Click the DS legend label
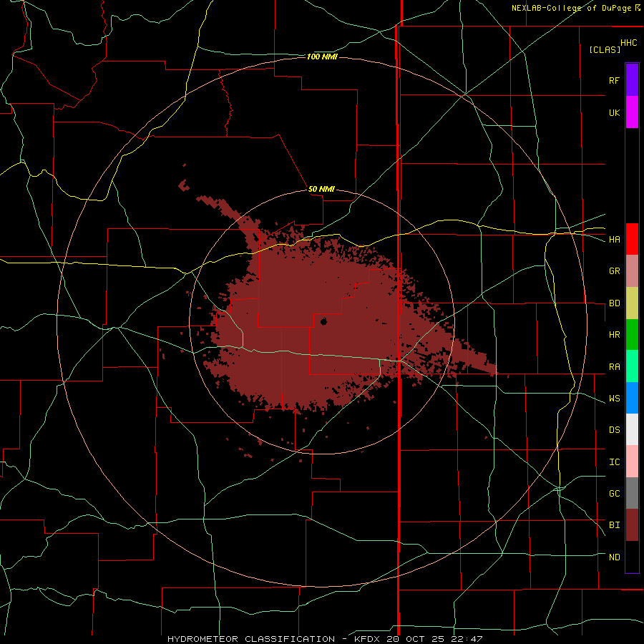The height and width of the screenshot is (644, 644). click(x=614, y=430)
